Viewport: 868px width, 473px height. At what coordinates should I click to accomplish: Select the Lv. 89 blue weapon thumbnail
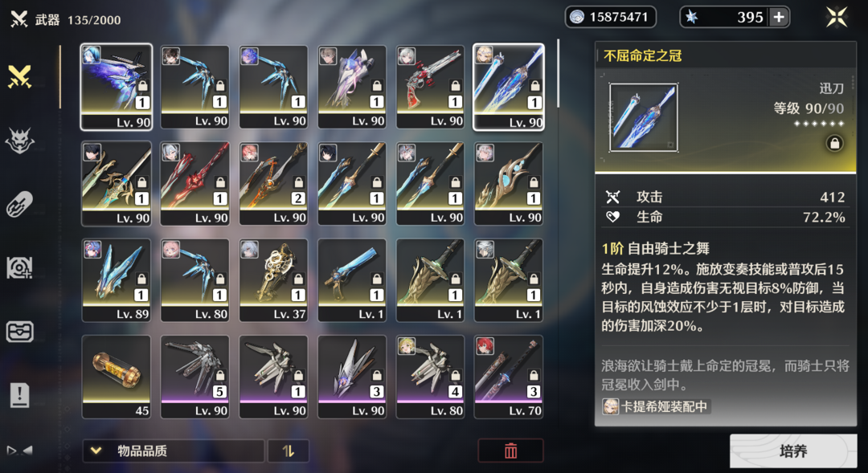[x=117, y=280]
